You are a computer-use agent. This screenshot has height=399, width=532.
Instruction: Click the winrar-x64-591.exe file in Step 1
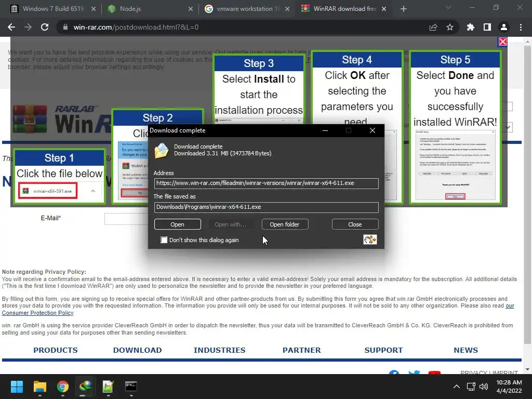pos(48,191)
